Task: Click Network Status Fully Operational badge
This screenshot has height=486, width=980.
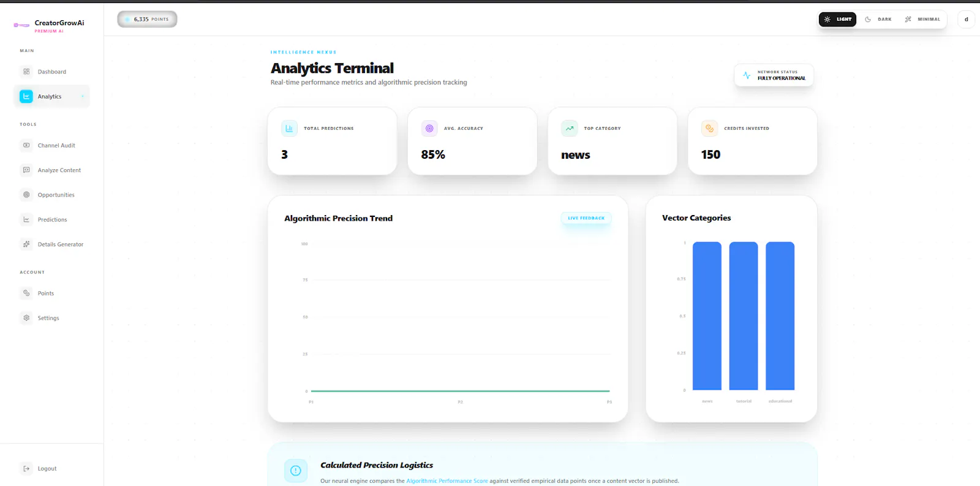Action: click(774, 75)
